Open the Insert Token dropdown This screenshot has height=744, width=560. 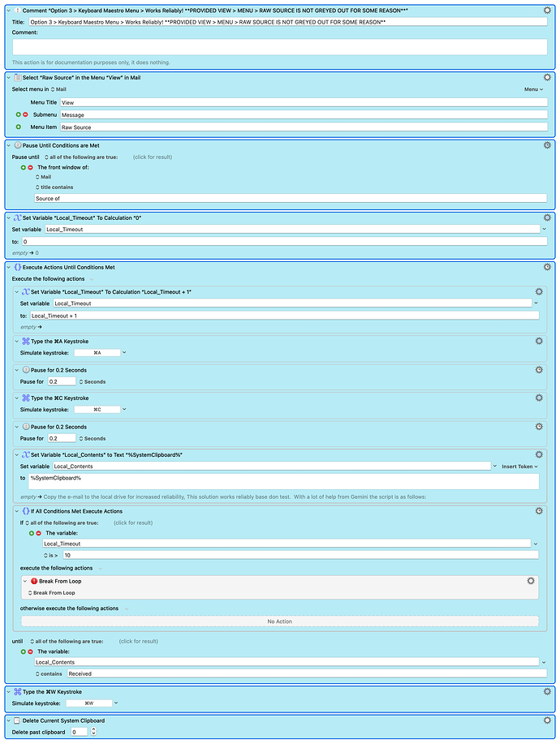click(519, 467)
